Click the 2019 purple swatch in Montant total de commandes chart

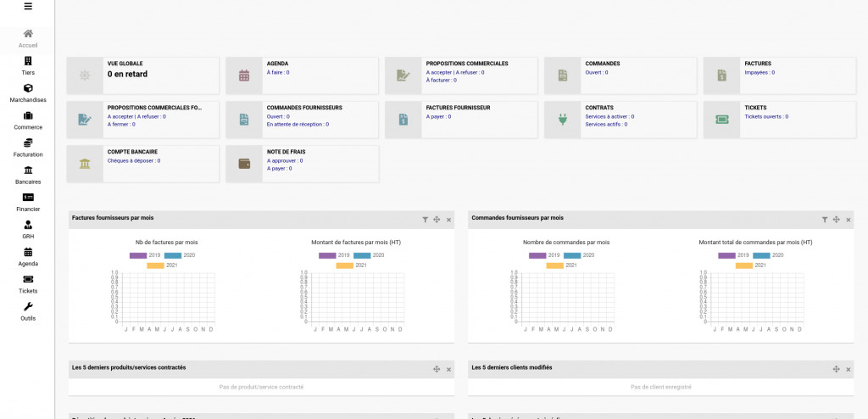click(726, 255)
